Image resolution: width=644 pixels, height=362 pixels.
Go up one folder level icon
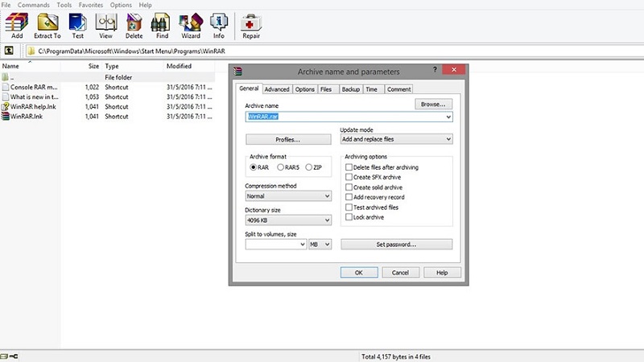tap(9, 51)
